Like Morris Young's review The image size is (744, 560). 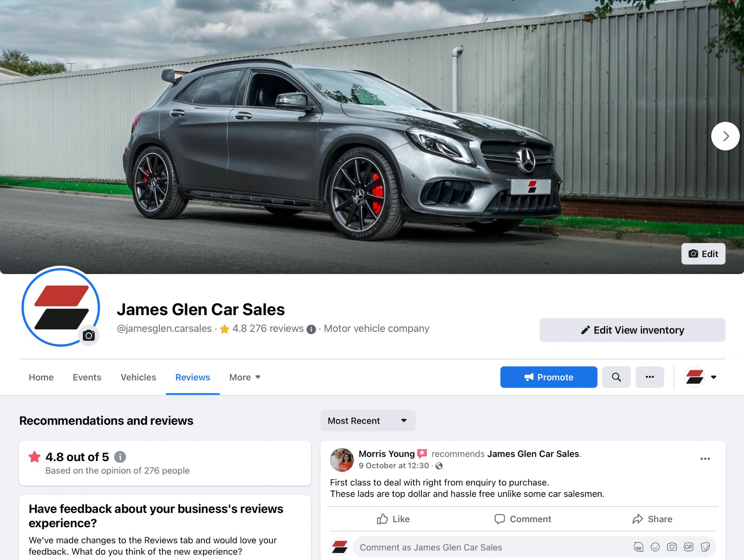click(393, 519)
